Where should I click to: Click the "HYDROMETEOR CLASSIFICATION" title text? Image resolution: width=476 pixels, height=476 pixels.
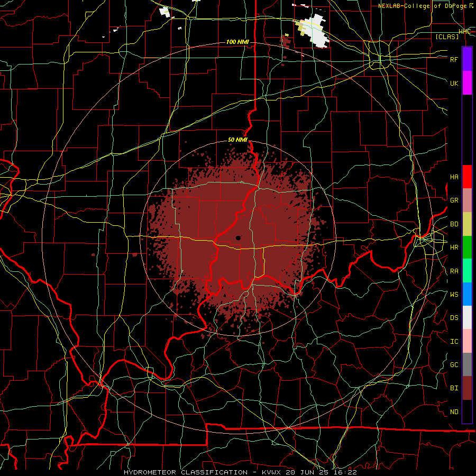186,472
